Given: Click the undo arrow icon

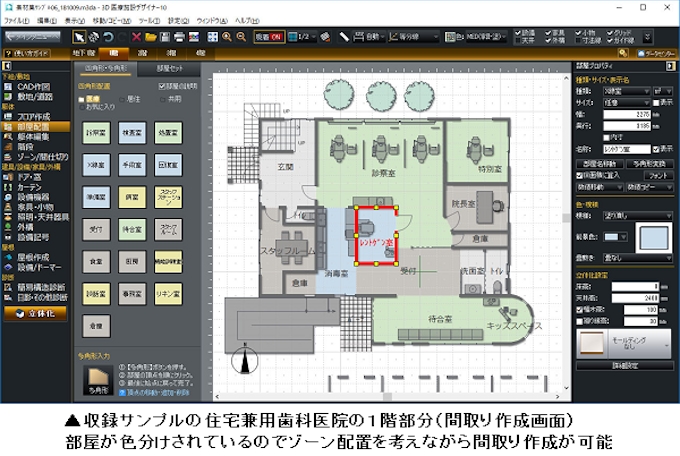Looking at the screenshot, I should tap(107, 36).
